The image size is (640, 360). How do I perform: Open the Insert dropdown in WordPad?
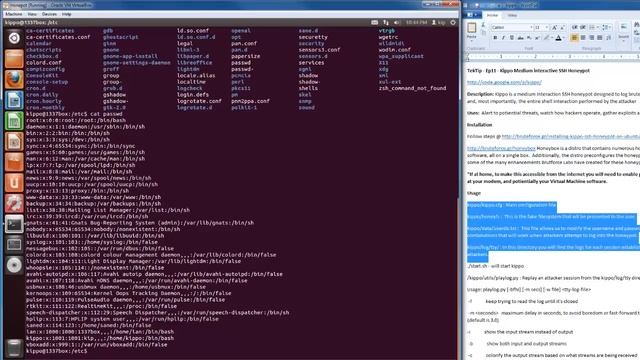pyautogui.click(x=623, y=40)
